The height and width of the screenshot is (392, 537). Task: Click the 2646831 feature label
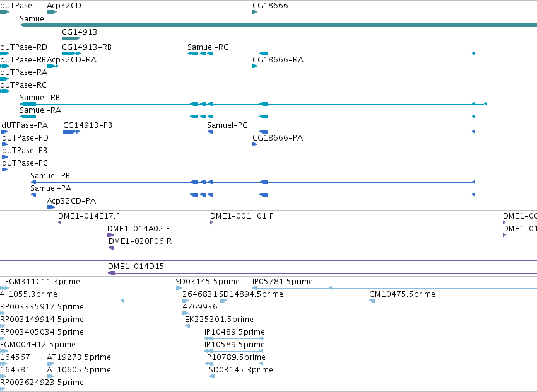point(200,294)
